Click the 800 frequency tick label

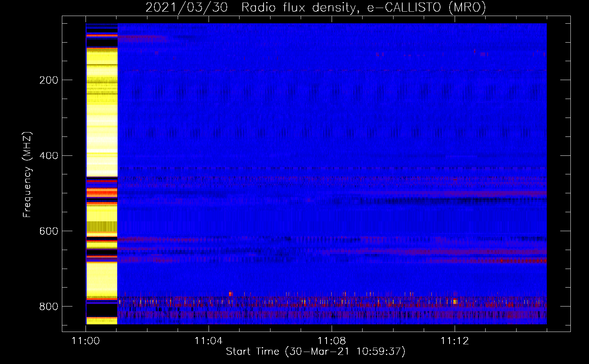click(49, 306)
